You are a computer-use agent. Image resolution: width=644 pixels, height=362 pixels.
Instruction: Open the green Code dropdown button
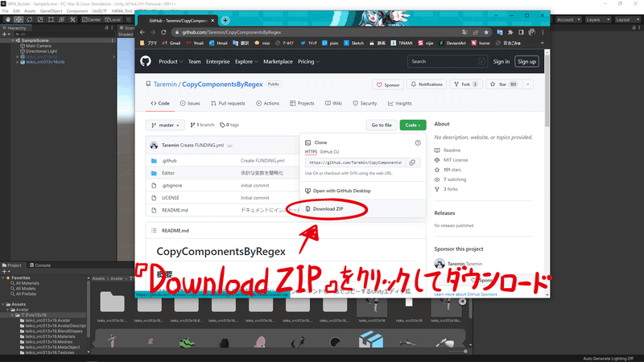pyautogui.click(x=413, y=125)
